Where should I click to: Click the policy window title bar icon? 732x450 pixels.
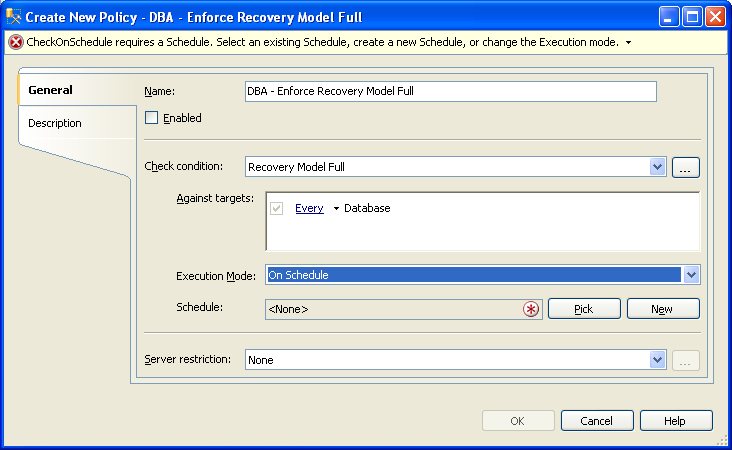pos(14,17)
